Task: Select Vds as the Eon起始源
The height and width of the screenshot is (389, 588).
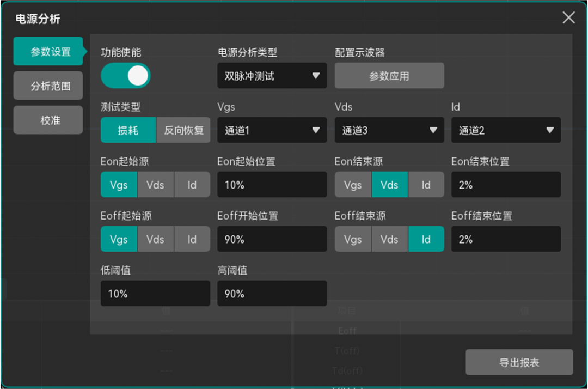Action: [x=155, y=184]
